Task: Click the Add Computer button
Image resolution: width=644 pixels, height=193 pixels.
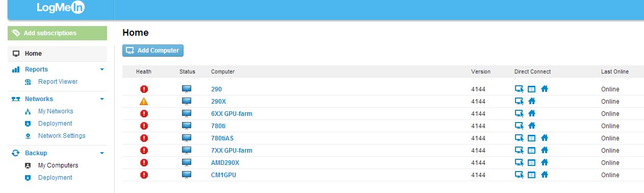Action: pyautogui.click(x=153, y=51)
